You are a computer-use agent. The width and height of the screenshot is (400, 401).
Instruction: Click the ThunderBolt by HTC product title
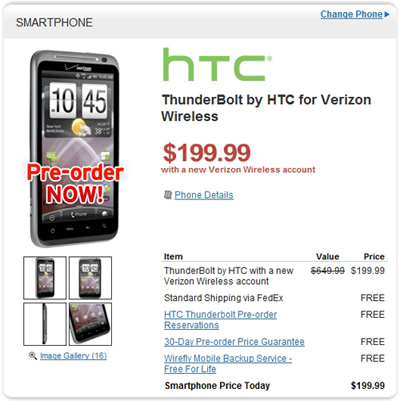tap(266, 108)
